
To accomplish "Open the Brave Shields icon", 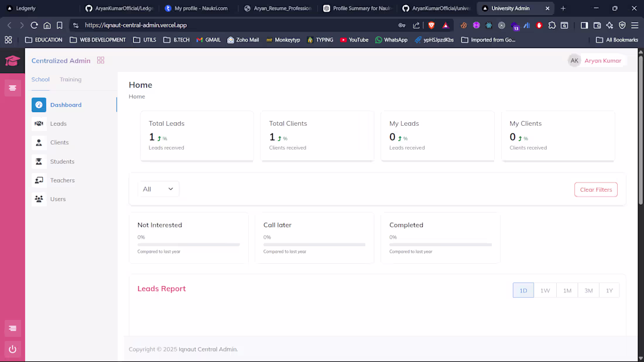I will point(431,25).
